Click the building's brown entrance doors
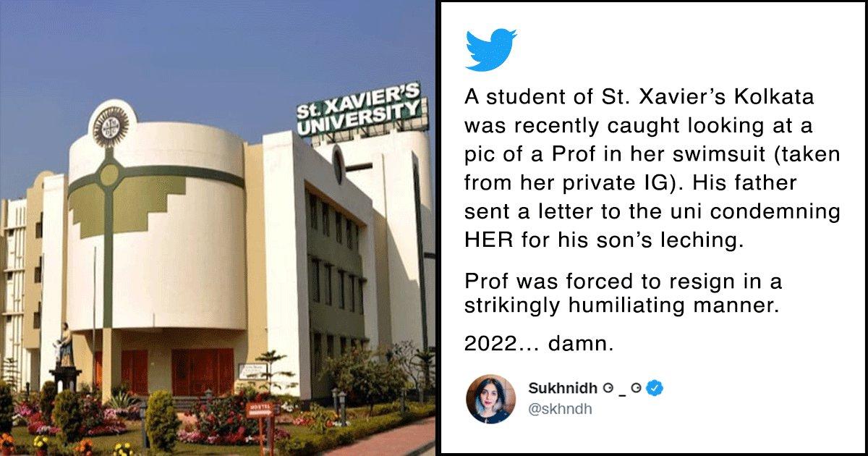 (x=202, y=371)
